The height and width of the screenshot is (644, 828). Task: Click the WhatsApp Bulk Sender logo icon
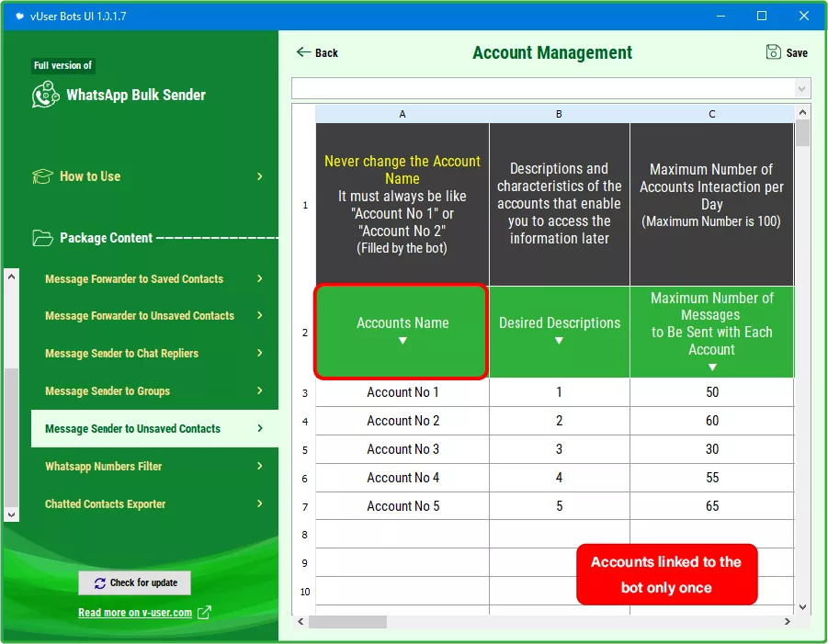point(45,95)
